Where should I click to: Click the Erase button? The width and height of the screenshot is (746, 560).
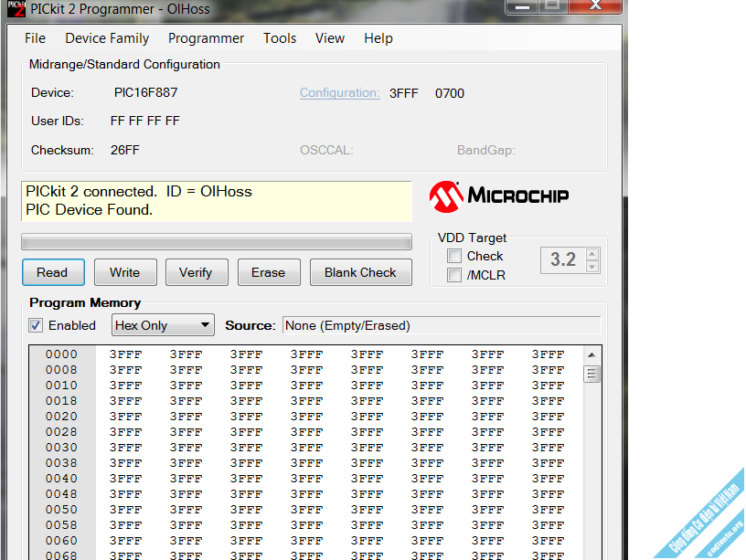269,272
